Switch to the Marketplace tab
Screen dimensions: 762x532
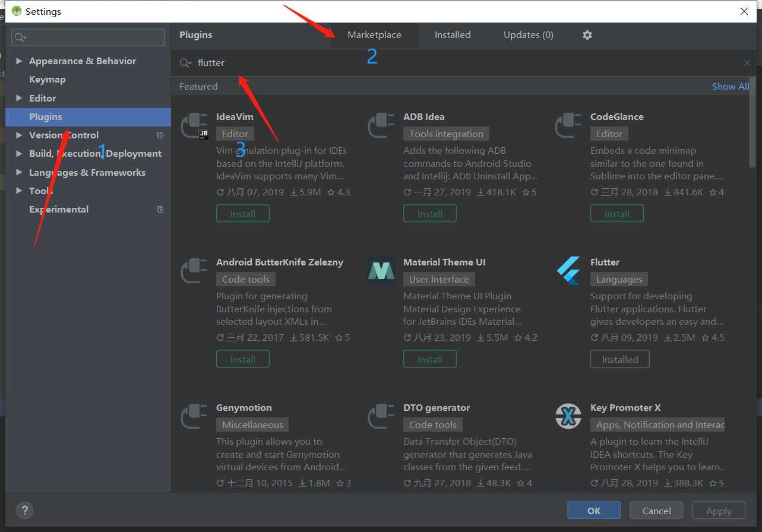click(374, 35)
